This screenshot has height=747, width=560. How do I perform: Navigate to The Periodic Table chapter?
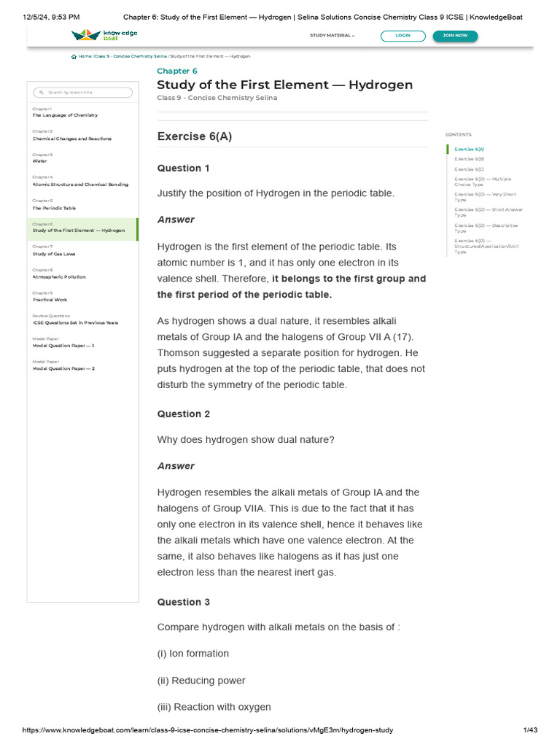[53, 208]
